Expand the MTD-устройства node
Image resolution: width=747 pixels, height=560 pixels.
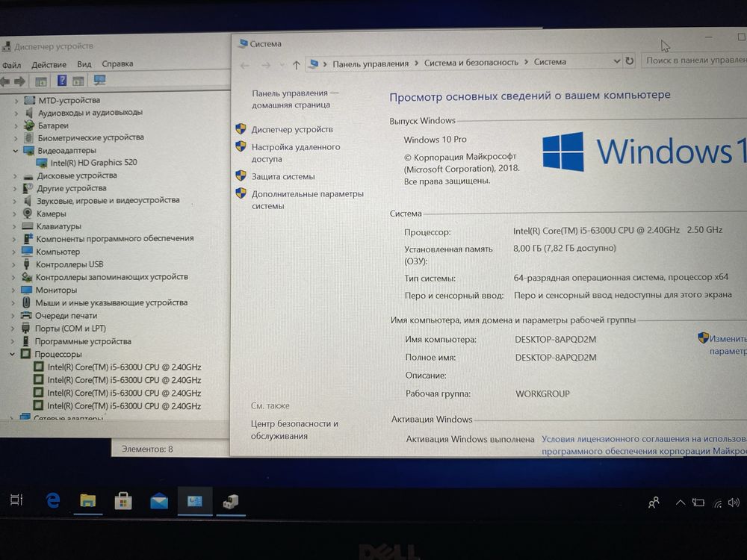point(16,101)
